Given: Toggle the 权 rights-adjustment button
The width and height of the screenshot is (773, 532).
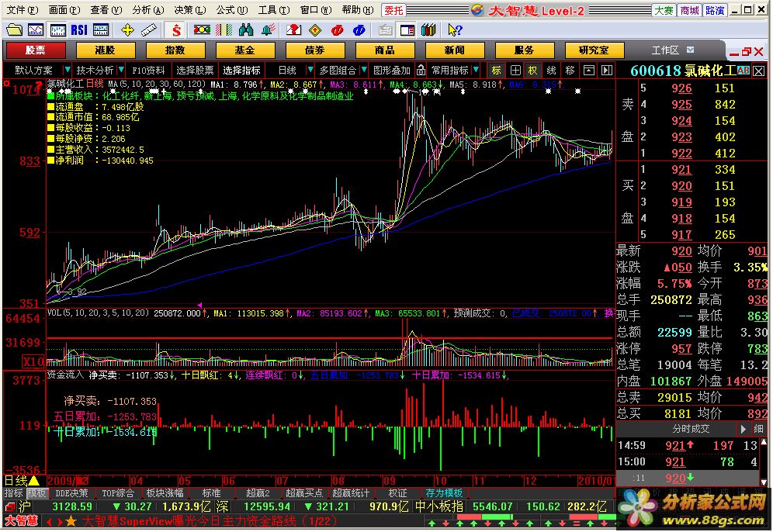Looking at the screenshot, I should [x=533, y=71].
